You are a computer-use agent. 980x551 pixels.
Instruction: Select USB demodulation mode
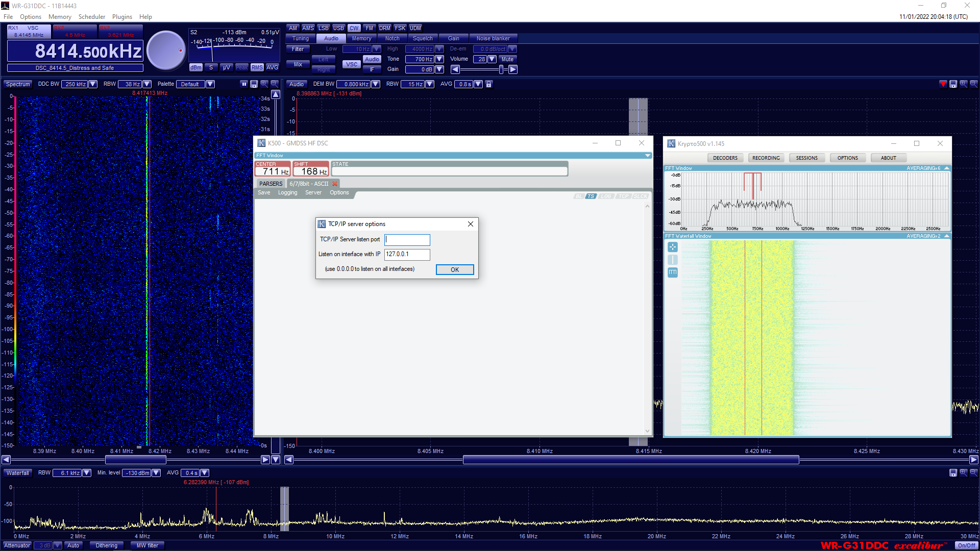338,28
